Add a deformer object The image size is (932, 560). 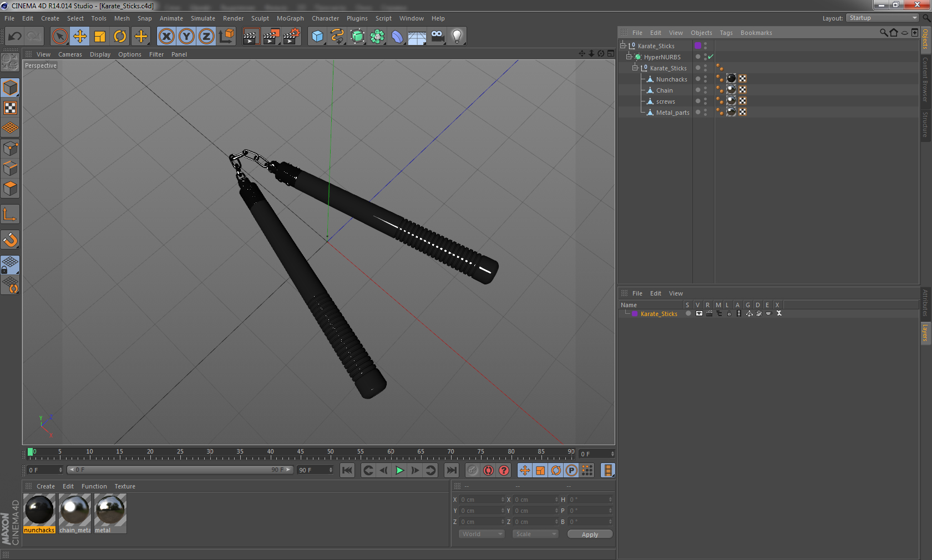397,37
